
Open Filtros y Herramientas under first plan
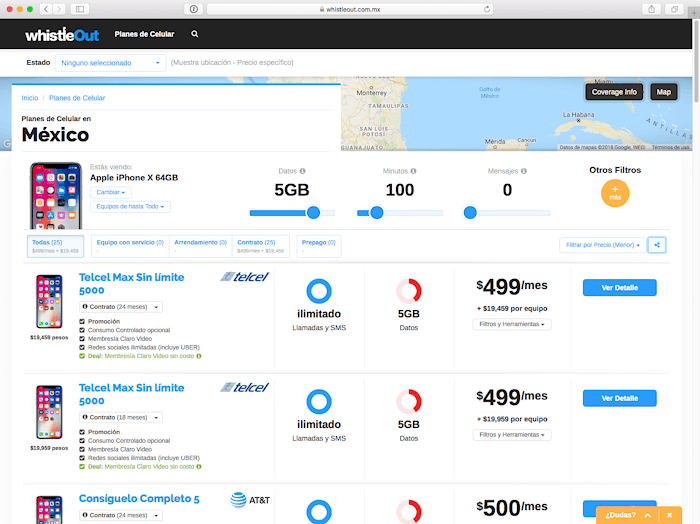click(x=512, y=324)
